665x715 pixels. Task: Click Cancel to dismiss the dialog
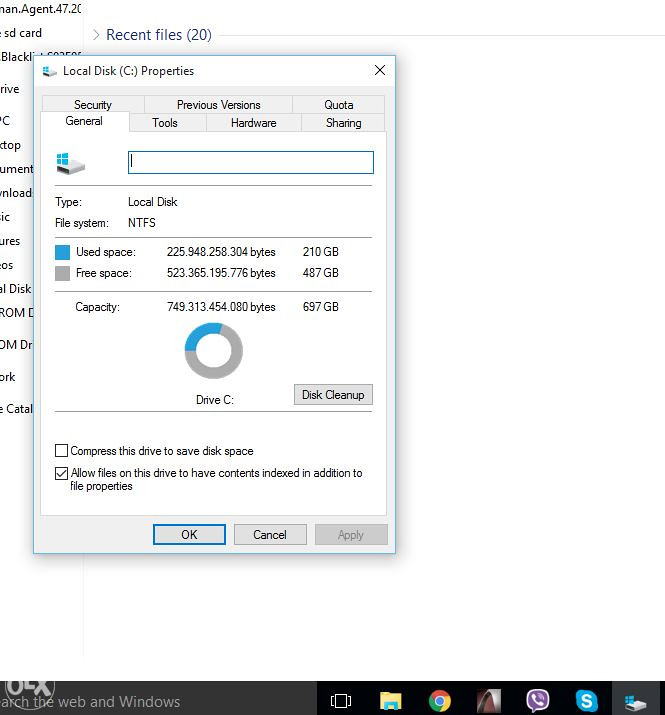[270, 534]
